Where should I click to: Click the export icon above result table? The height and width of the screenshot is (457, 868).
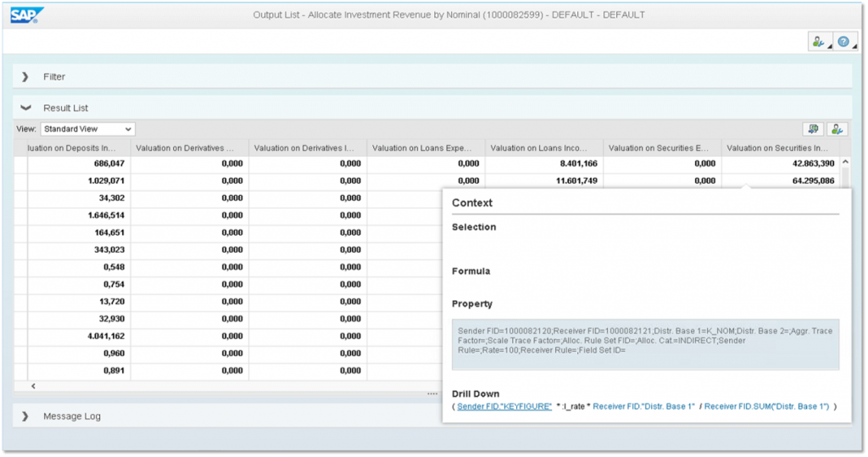tap(813, 129)
